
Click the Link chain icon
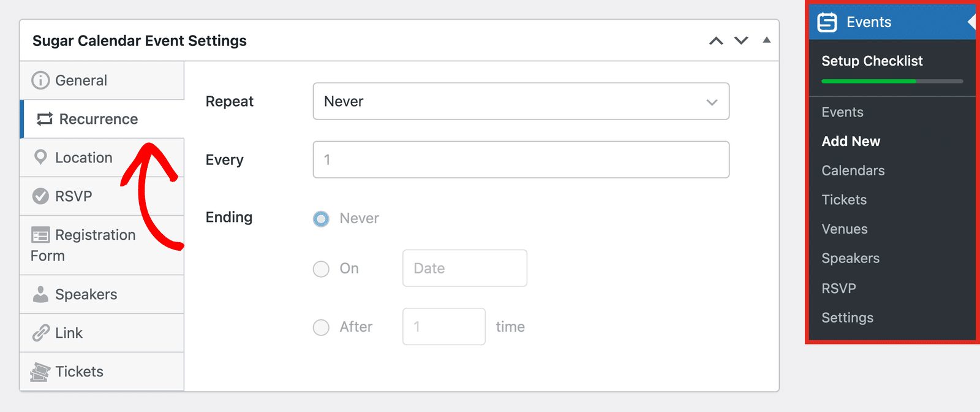40,333
